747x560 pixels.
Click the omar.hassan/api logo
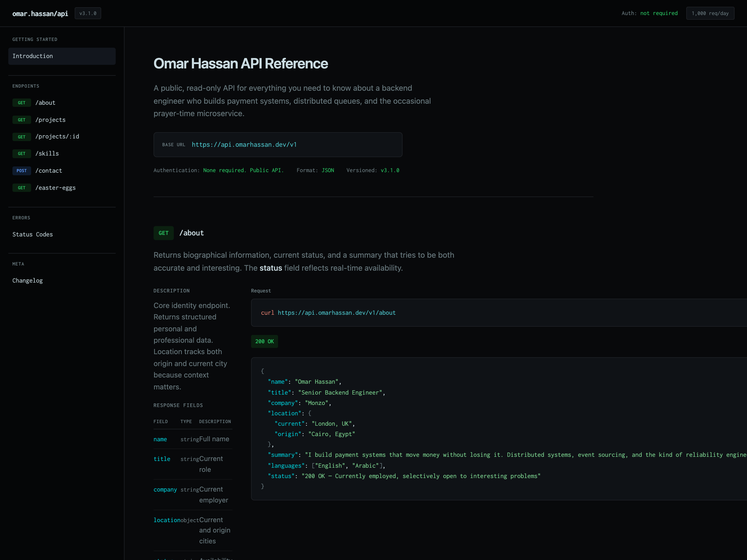coord(40,13)
